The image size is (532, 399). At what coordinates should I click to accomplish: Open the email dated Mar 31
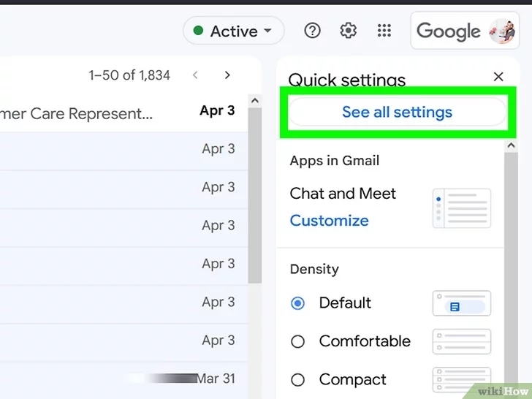pyautogui.click(x=123, y=379)
